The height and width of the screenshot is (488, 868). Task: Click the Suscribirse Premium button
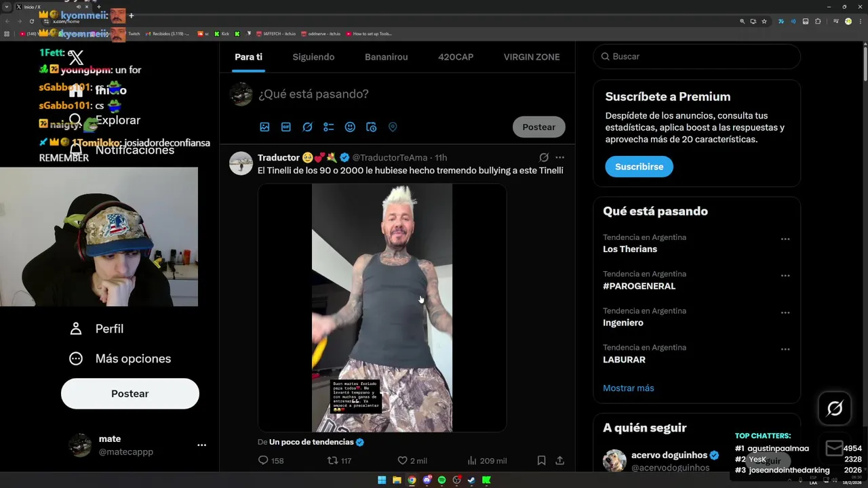coord(639,167)
